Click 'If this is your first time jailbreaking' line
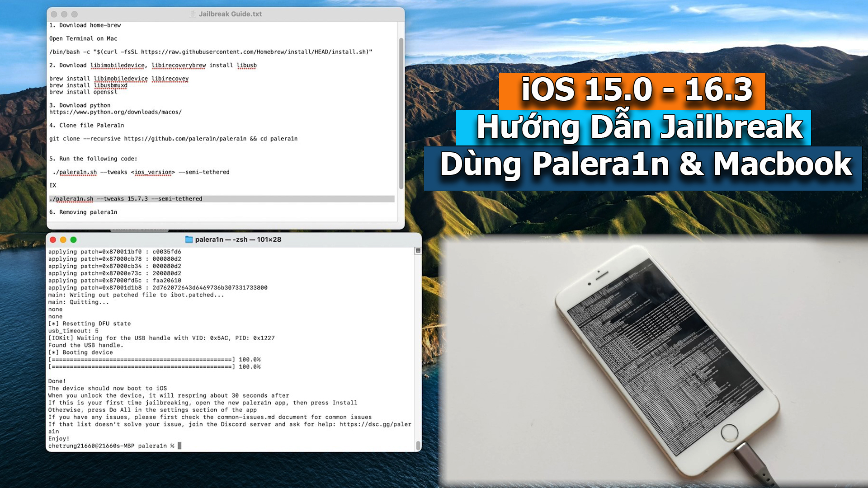The width and height of the screenshot is (868, 488). pyautogui.click(x=203, y=403)
